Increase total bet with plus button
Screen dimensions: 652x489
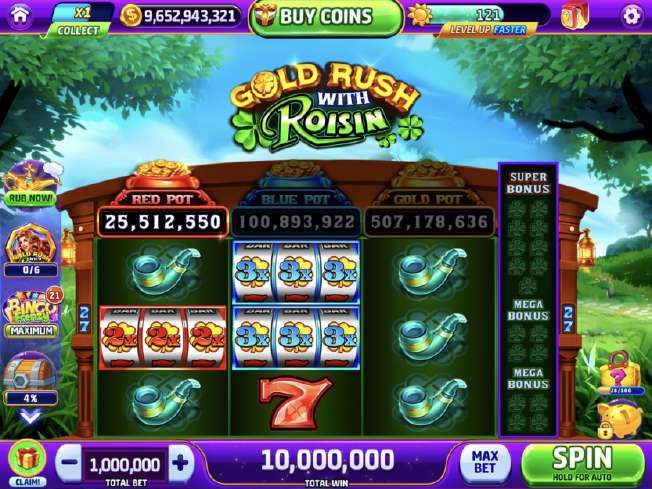181,462
